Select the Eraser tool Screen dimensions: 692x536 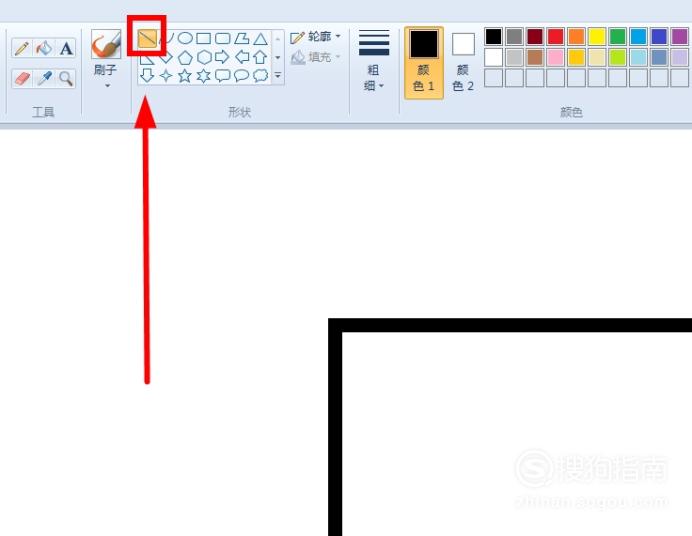(x=22, y=79)
